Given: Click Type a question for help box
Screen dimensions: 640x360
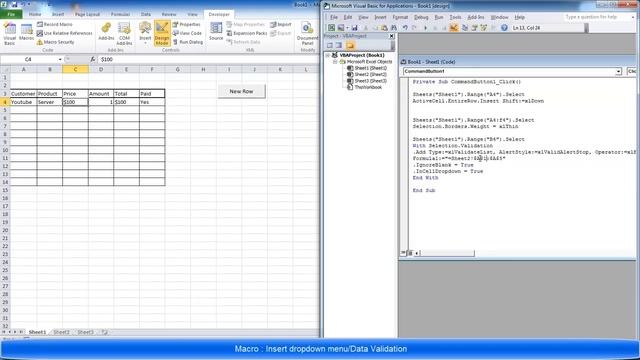Looking at the screenshot, I should (596, 17).
